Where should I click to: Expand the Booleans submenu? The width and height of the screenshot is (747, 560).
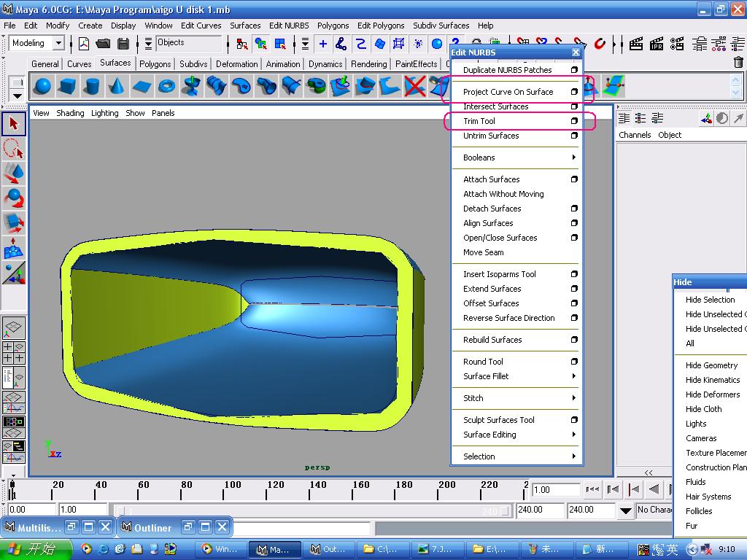click(516, 157)
